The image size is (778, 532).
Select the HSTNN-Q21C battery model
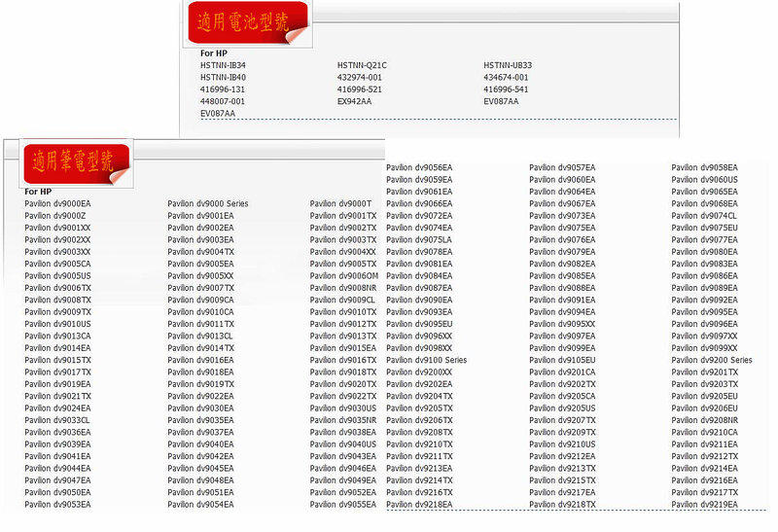click(362, 65)
